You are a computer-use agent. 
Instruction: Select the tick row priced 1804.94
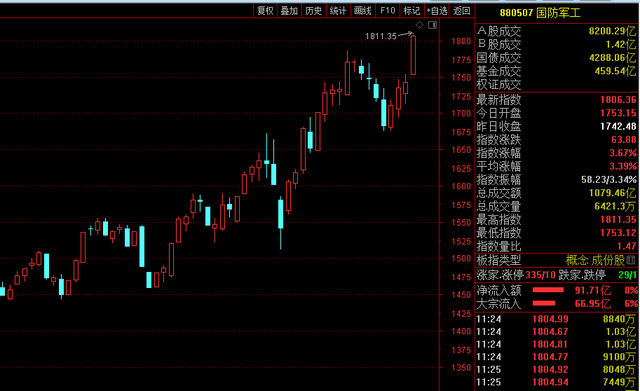pos(556,382)
